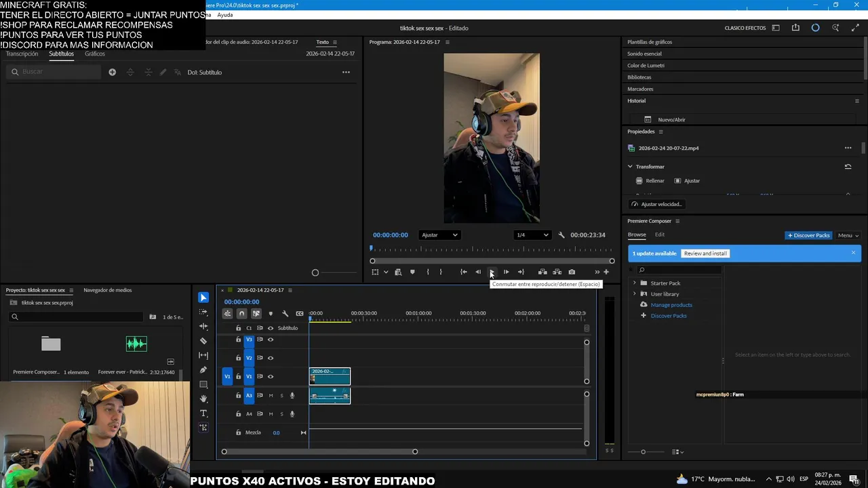
Task: Mute the A3 audio track
Action: pos(271,395)
